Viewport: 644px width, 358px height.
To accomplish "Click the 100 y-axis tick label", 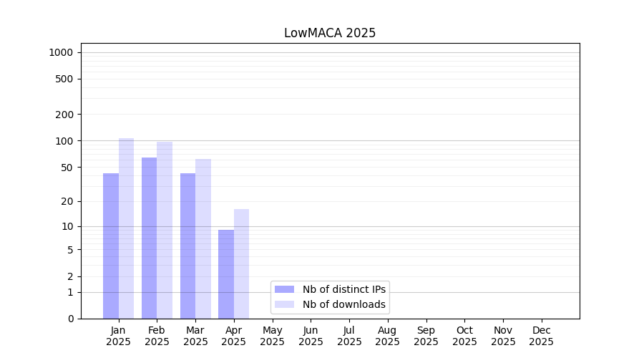I will point(64,141).
